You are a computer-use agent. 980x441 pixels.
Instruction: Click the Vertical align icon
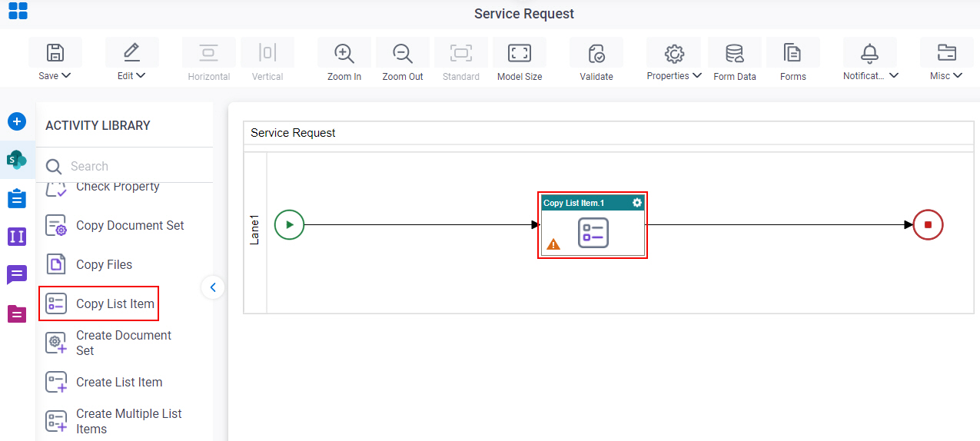point(267,52)
